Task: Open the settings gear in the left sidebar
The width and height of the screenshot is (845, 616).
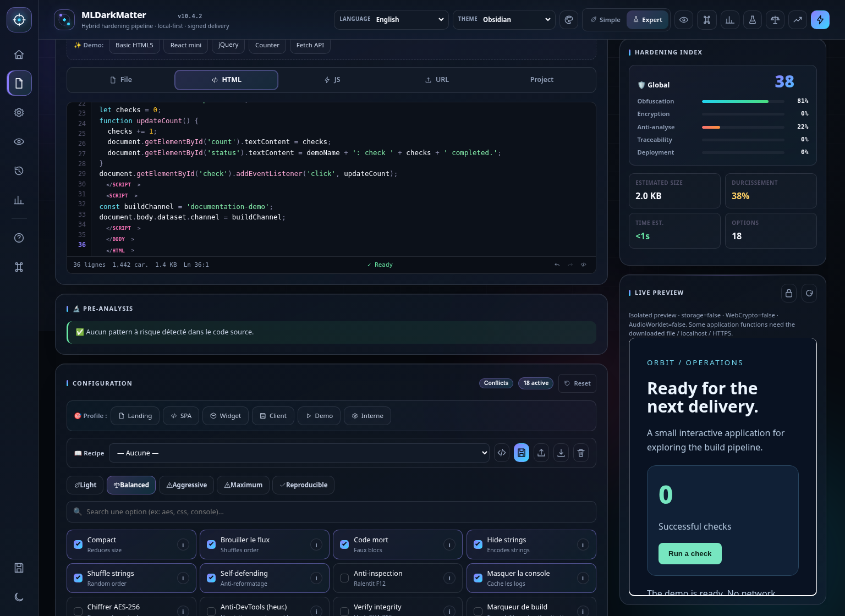Action: 19,112
